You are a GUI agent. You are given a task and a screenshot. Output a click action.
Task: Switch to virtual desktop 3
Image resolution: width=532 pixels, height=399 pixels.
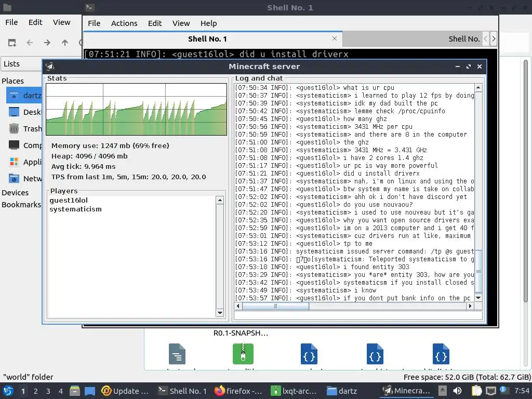48,391
